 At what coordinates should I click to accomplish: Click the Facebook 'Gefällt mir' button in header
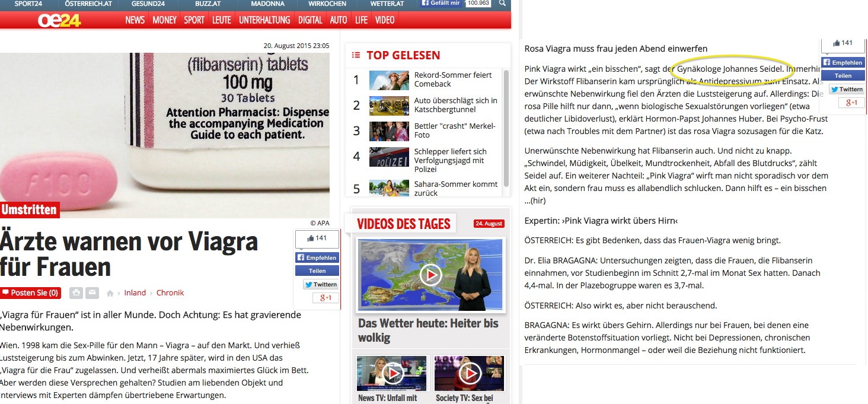pyautogui.click(x=441, y=4)
